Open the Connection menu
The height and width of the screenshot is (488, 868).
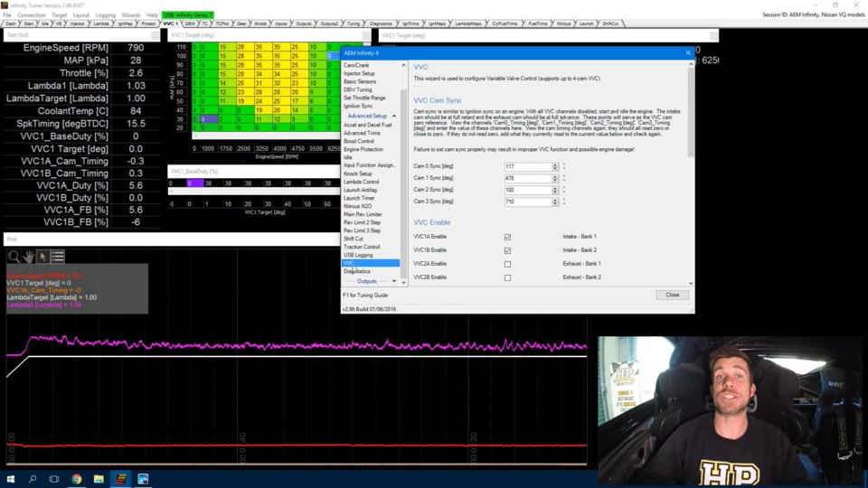[x=31, y=15]
